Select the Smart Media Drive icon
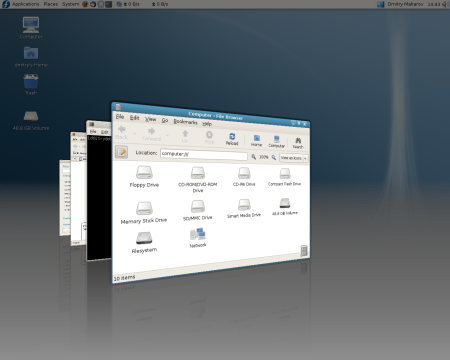Viewport: 450px width, 360px height. [x=244, y=208]
